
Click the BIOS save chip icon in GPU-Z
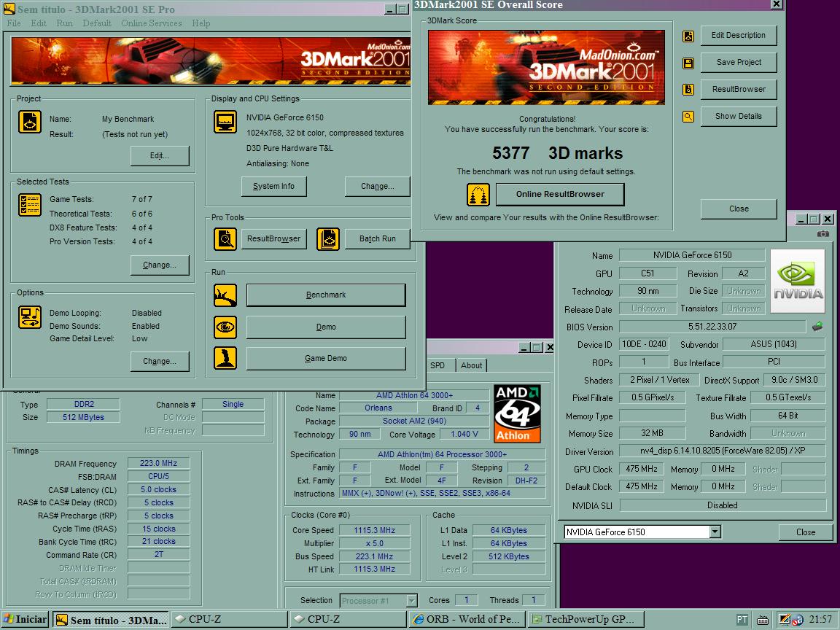coord(817,326)
